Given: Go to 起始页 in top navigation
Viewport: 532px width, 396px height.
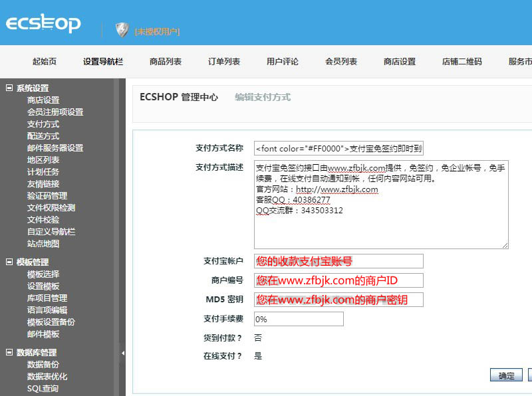Looking at the screenshot, I should pyautogui.click(x=45, y=61).
